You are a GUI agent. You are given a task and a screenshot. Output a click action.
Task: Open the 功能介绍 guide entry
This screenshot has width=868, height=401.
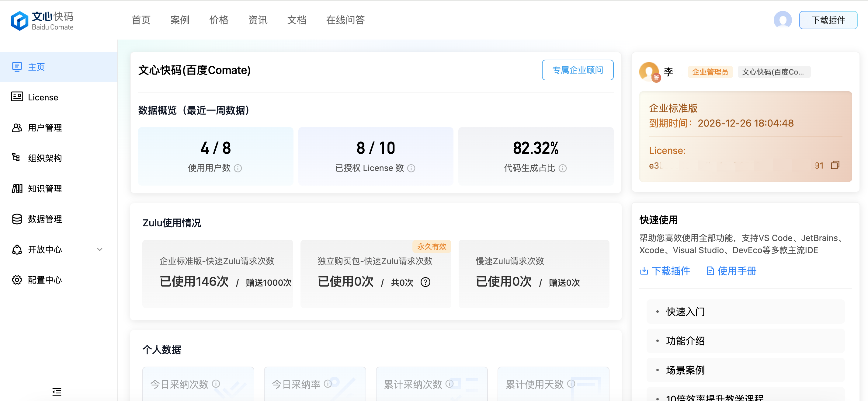(x=745, y=341)
